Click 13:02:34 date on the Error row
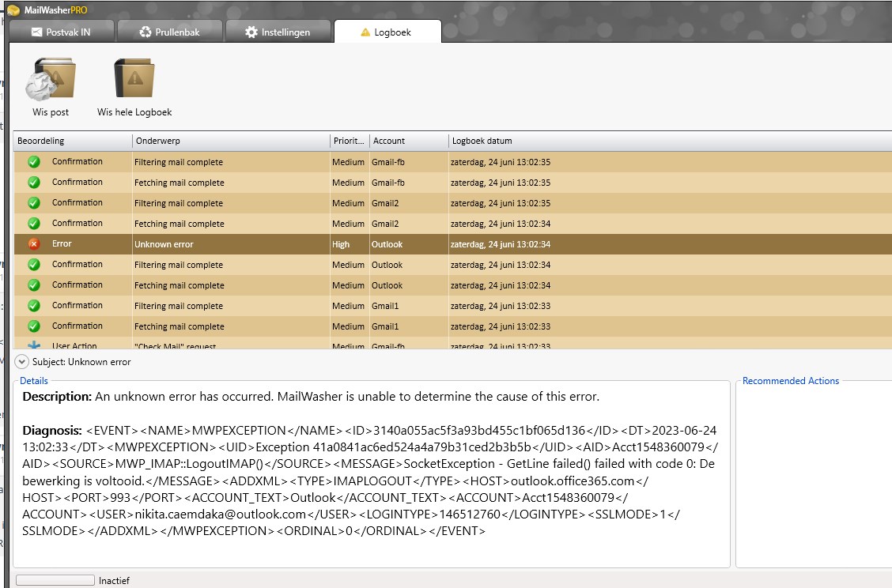 501,244
